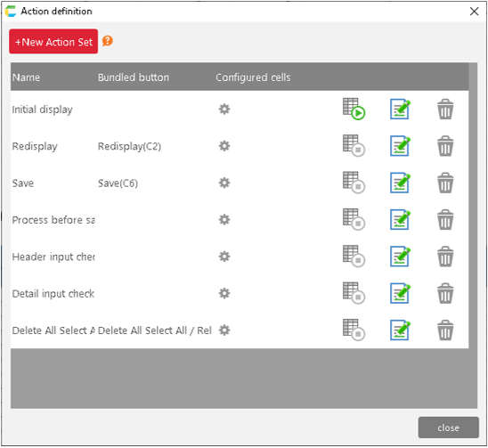The height and width of the screenshot is (448, 488).
Task: Select the Detail input check name cell
Action: coord(53,294)
